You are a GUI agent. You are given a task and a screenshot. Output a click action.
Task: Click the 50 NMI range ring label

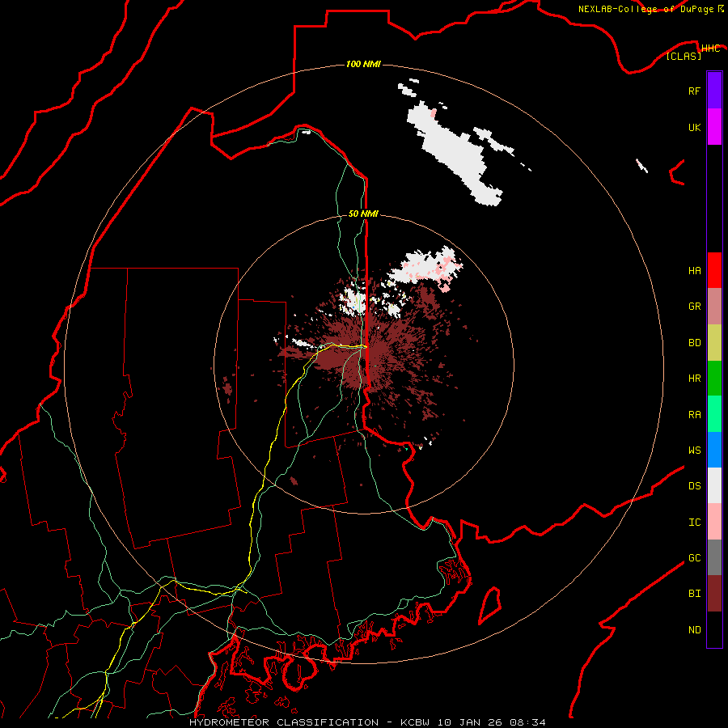(363, 214)
